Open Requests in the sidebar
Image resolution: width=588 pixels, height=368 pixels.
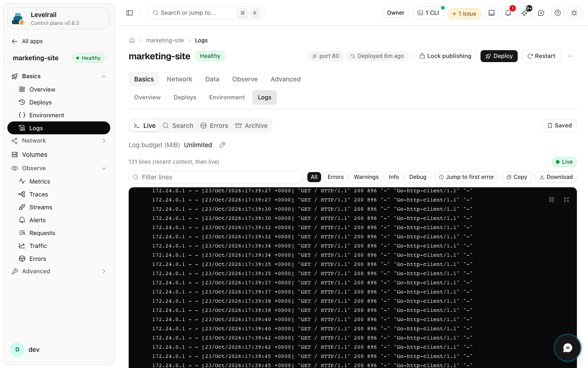[x=59, y=233]
